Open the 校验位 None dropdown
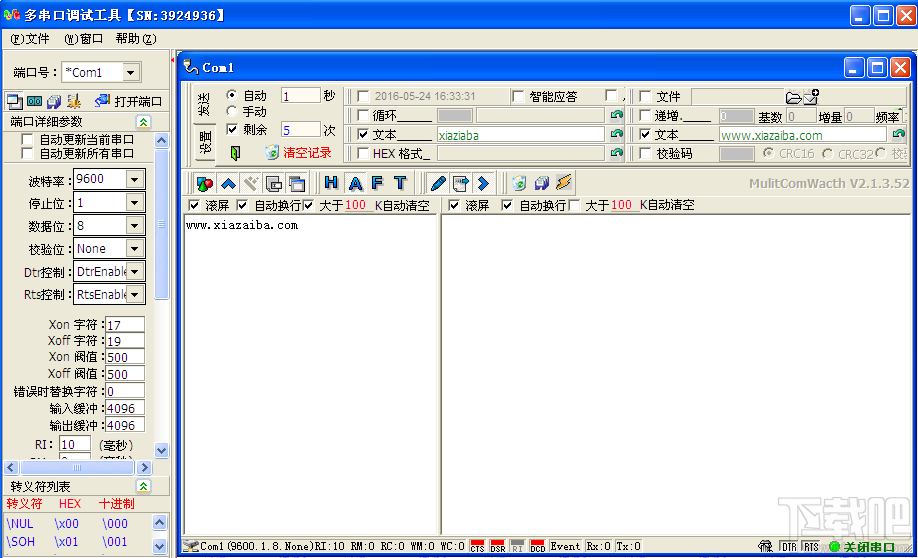 pyautogui.click(x=135, y=249)
